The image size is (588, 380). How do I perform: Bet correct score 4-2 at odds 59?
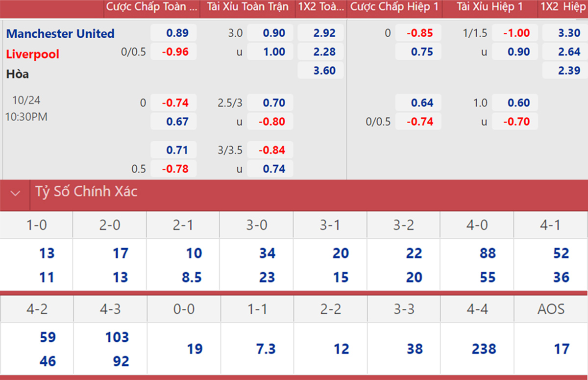pos(47,337)
